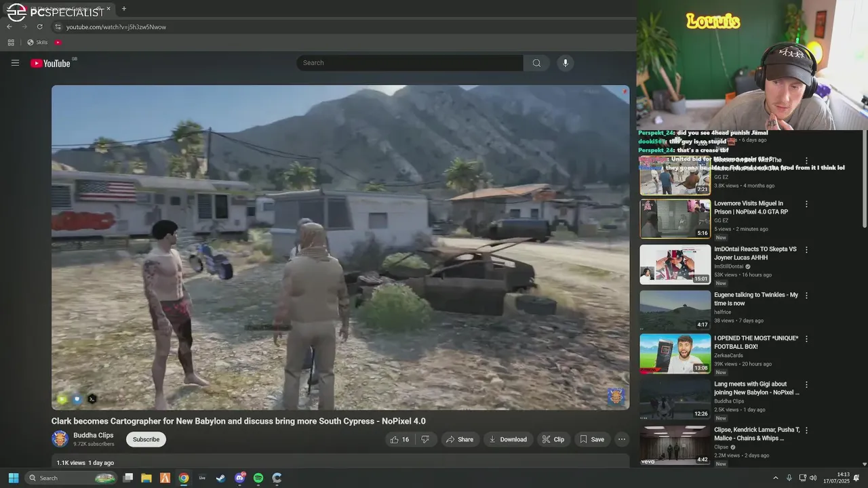Viewport: 868px width, 488px height.
Task: Play ImDOntai Reacts TO Skepta video thumbnail
Action: coord(675,264)
